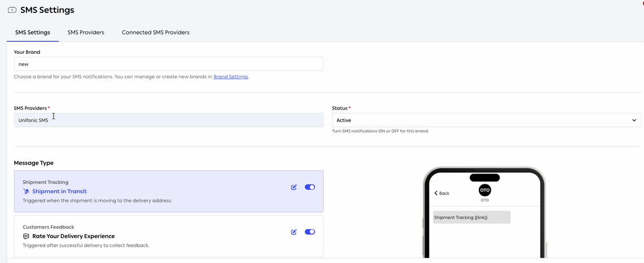The width and height of the screenshot is (644, 263).
Task: Click the 'Triggered when the shipment is moving' description
Action: (x=97, y=201)
